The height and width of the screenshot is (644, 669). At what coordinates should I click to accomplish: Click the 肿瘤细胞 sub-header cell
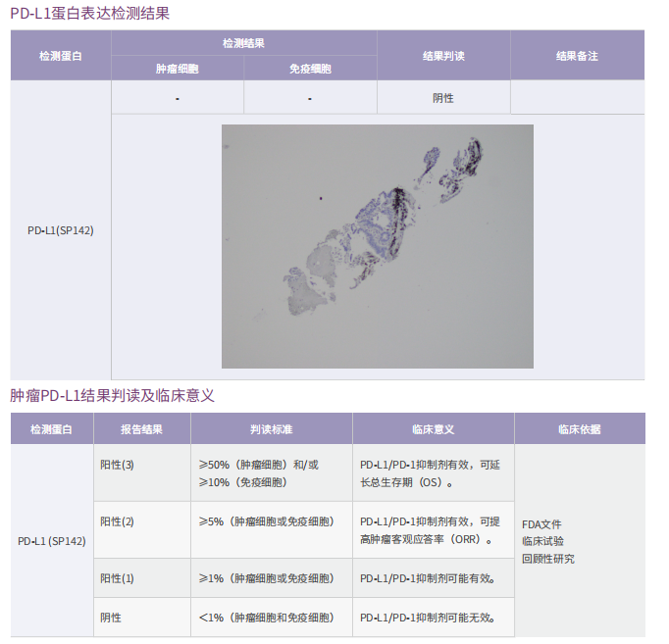(177, 69)
